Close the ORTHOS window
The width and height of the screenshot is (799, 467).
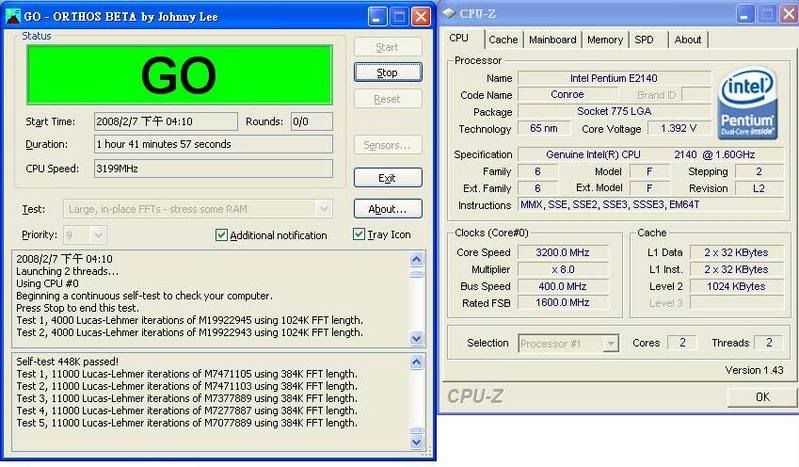point(421,16)
